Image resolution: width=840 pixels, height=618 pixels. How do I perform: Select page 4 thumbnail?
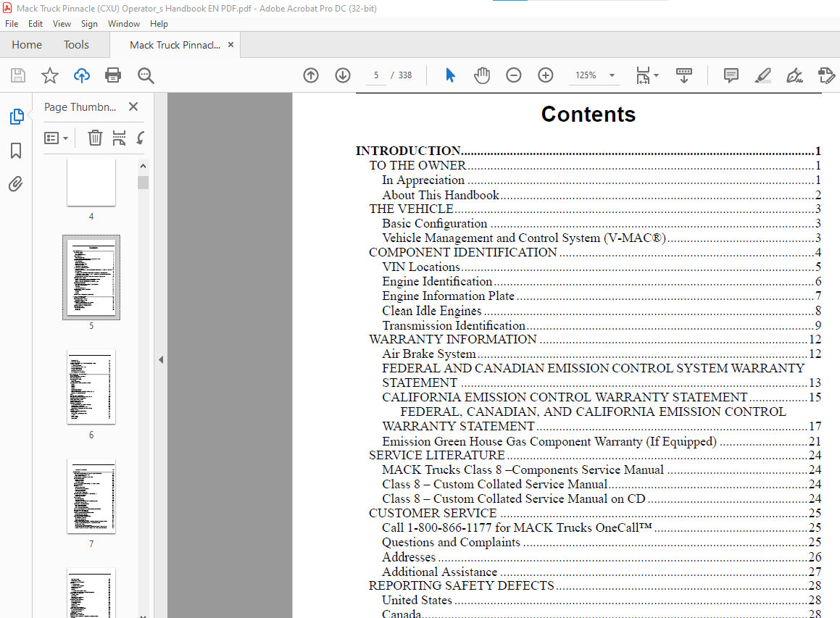pos(91,182)
